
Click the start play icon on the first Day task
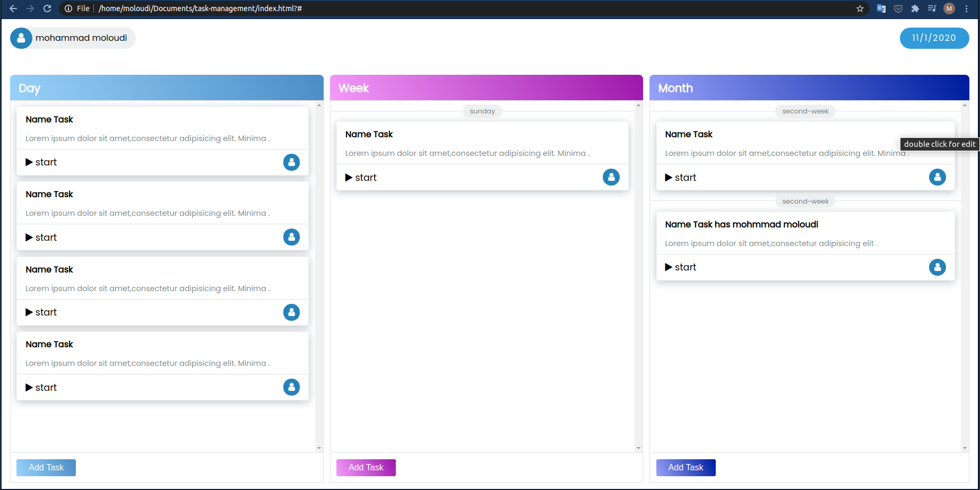tap(29, 162)
